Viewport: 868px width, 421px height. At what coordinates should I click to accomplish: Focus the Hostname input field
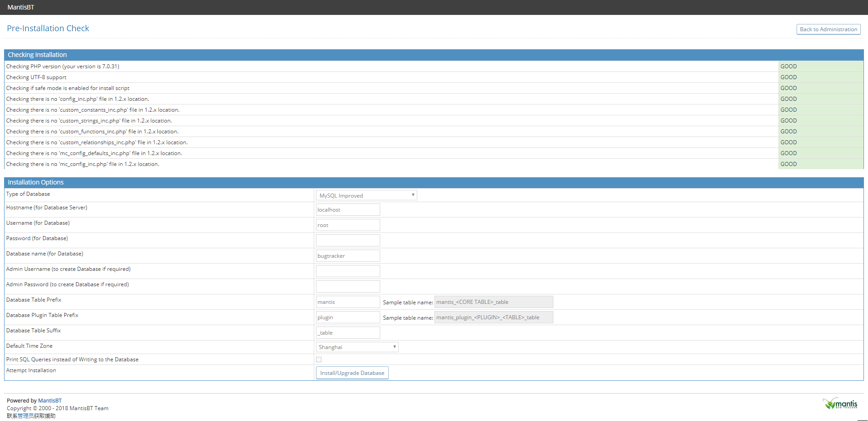(x=348, y=210)
